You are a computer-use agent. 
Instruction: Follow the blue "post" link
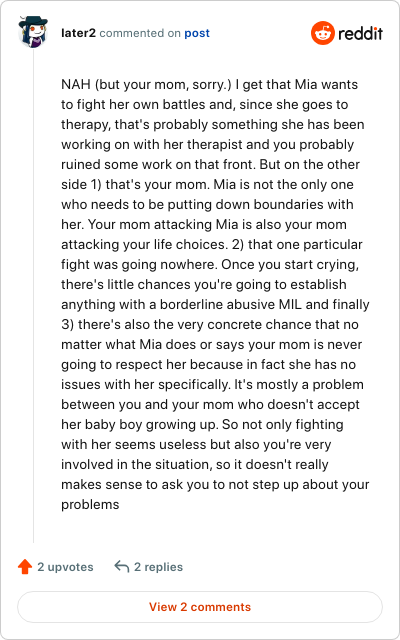coord(197,33)
